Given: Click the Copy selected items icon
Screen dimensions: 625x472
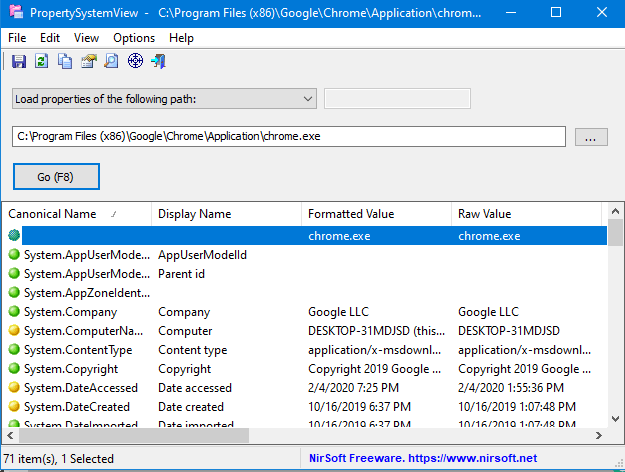Looking at the screenshot, I should point(65,62).
